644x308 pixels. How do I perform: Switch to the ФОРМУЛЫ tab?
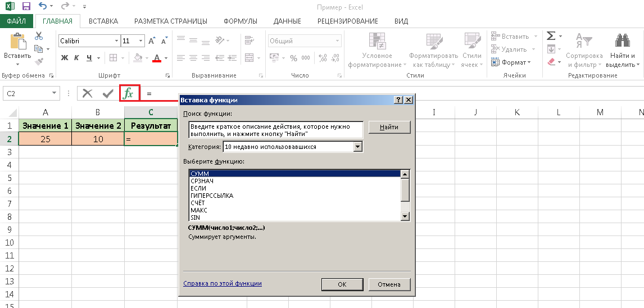[241, 21]
